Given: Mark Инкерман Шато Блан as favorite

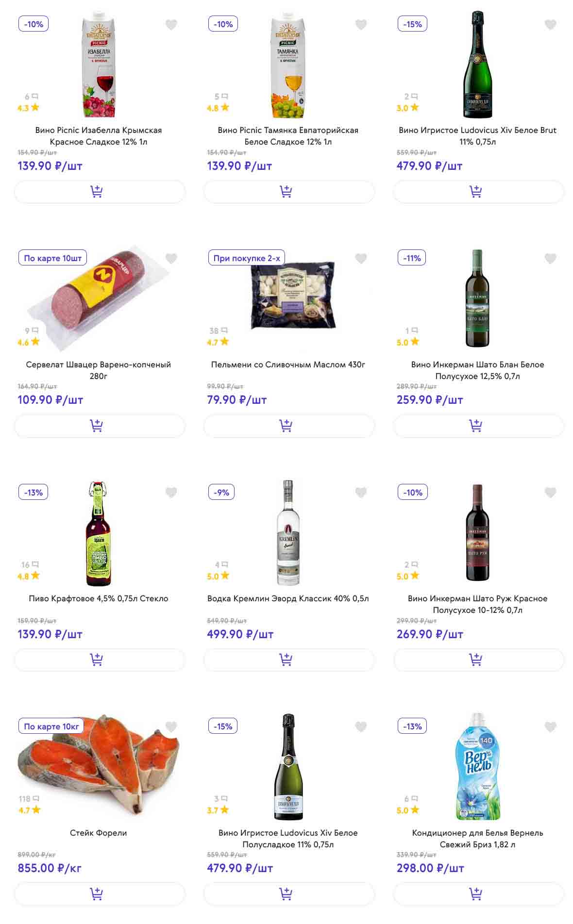Looking at the screenshot, I should click(x=550, y=259).
